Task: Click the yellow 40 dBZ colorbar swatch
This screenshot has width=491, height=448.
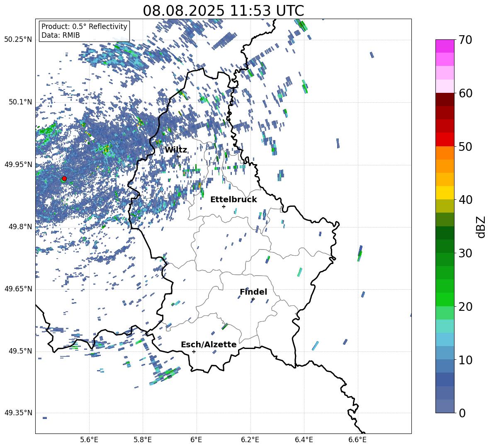Action: [x=445, y=193]
